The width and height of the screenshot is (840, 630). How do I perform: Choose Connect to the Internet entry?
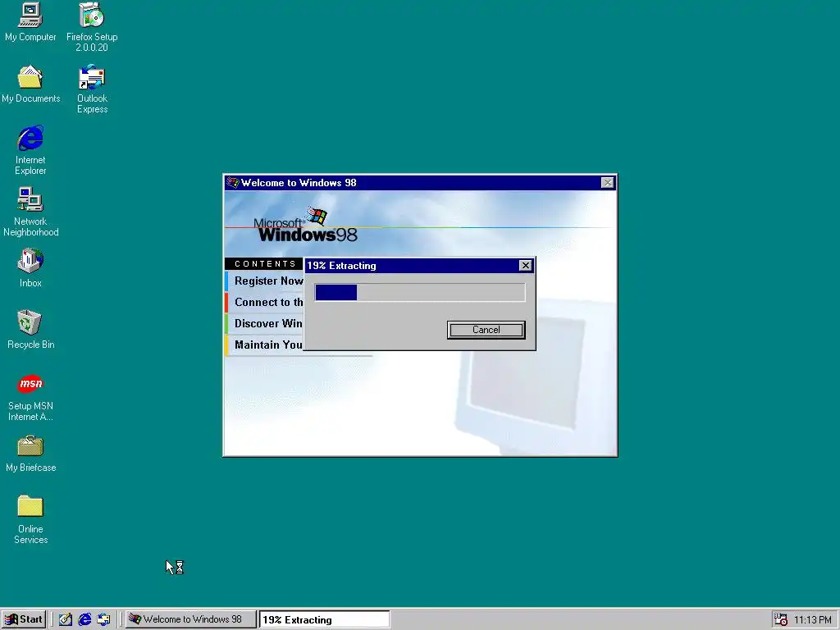click(x=265, y=302)
